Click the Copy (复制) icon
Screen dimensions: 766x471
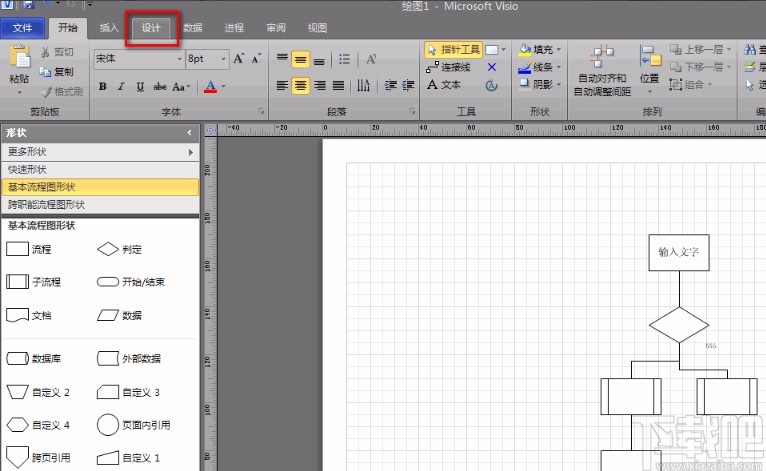click(x=45, y=72)
